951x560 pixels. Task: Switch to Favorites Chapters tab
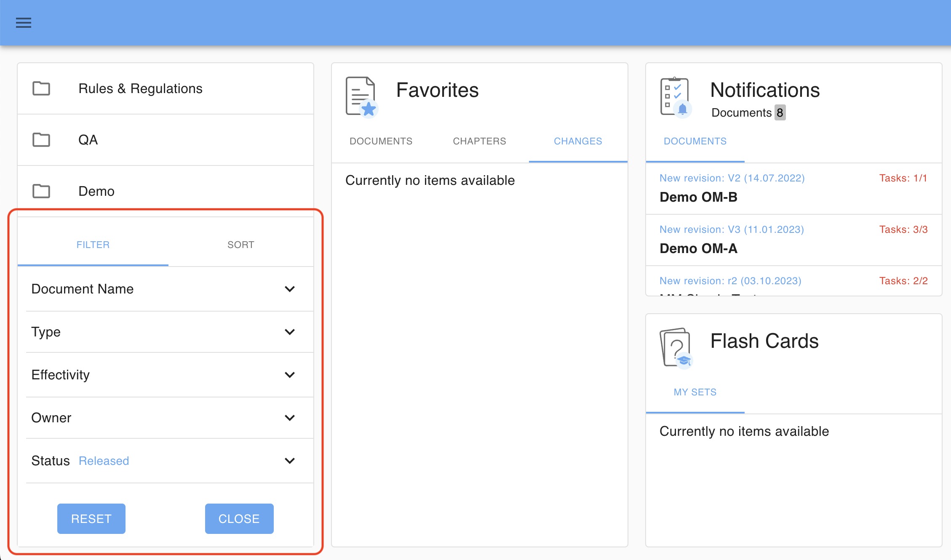click(479, 141)
